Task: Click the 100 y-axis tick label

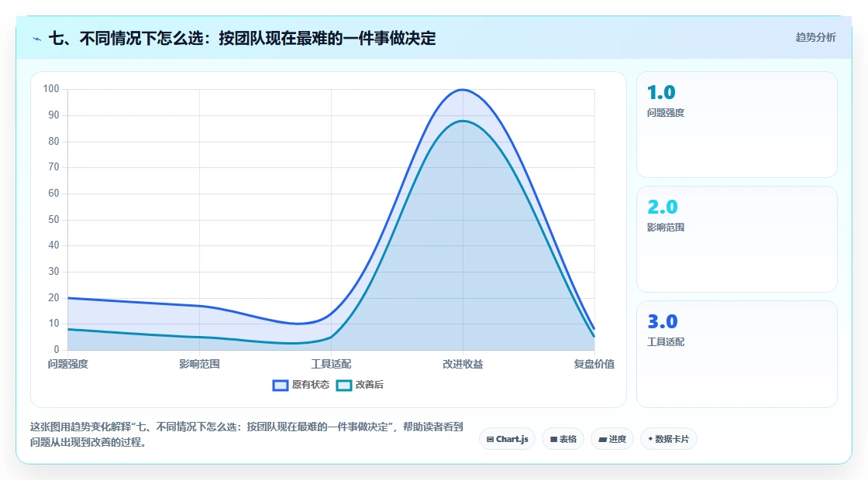Action: tap(51, 89)
